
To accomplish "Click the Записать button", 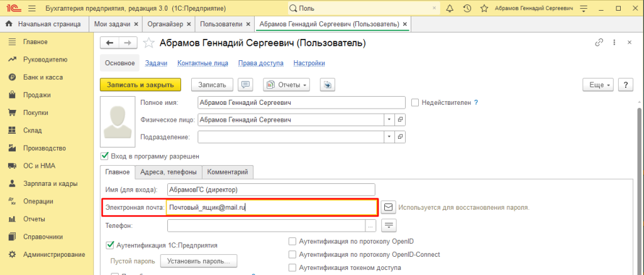I will pos(213,85).
